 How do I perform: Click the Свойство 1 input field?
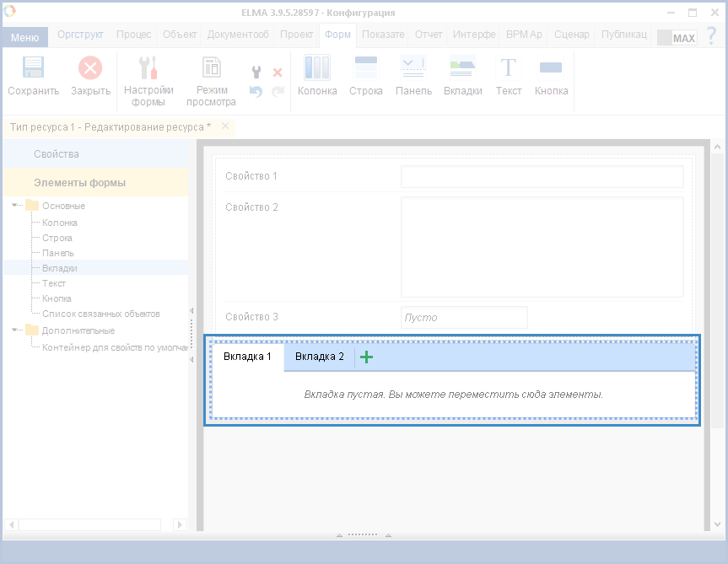pyautogui.click(x=542, y=176)
